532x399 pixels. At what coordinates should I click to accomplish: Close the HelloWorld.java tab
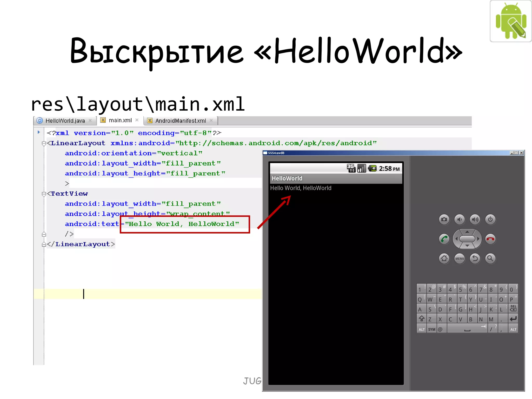click(90, 120)
